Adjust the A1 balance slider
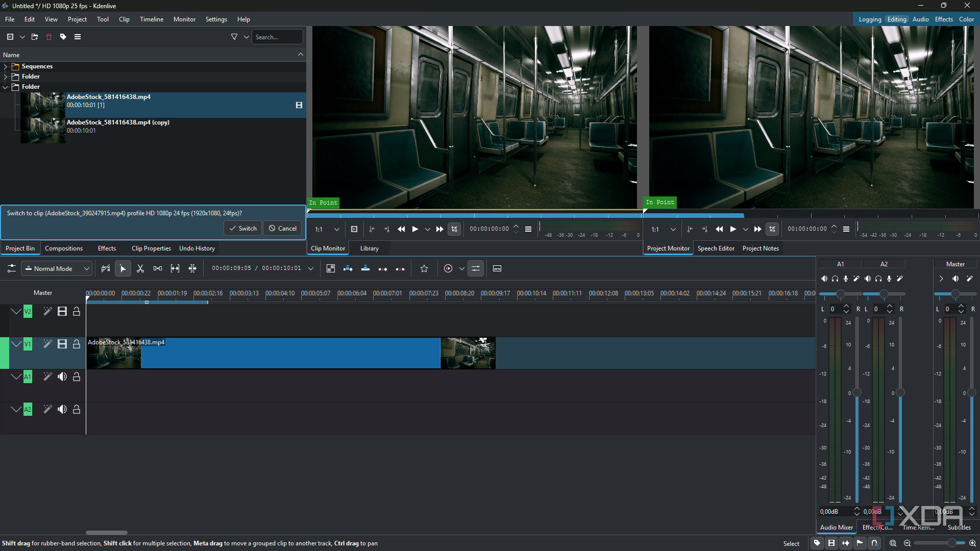The image size is (980, 551). (840, 294)
